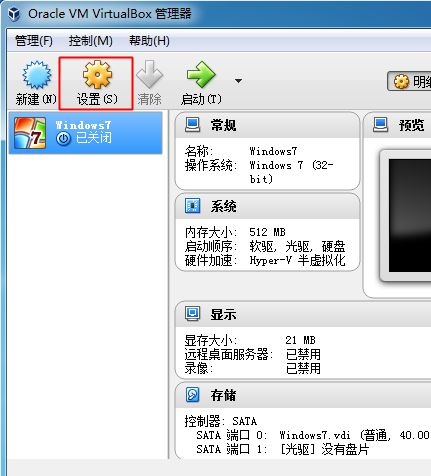Click the Details (明细) button at top right
Screen dimensions: 431x476
tap(409, 81)
